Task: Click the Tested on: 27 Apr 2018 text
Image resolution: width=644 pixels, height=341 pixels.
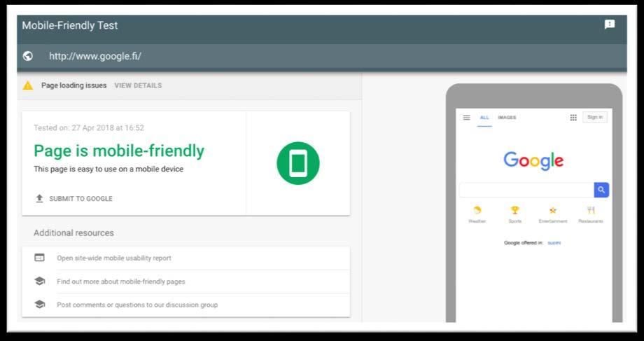Action: click(x=89, y=127)
